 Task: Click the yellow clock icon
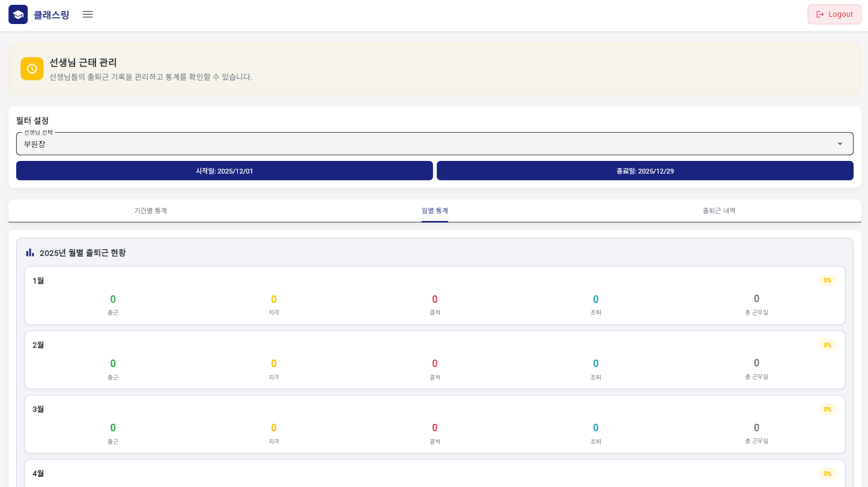[32, 68]
